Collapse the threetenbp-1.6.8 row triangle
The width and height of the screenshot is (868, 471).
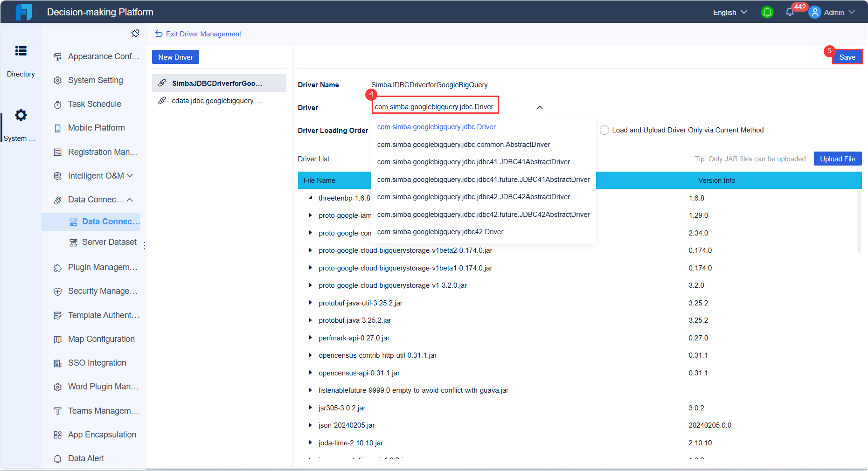click(310, 198)
